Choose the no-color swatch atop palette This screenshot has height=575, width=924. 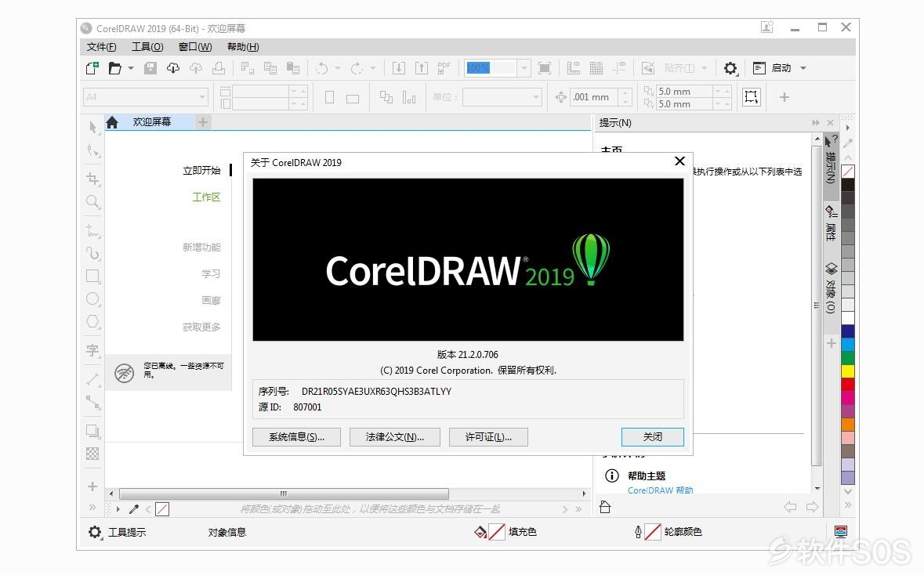tap(848, 172)
